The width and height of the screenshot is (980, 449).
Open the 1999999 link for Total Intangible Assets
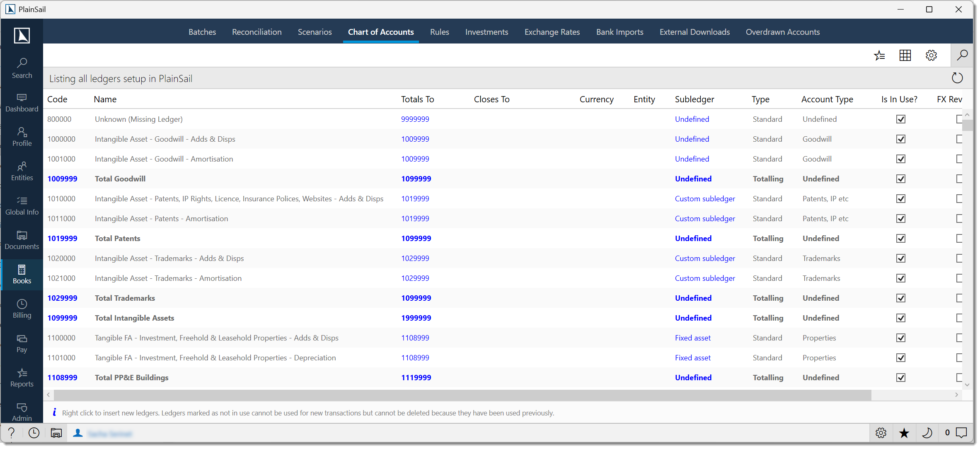click(416, 318)
